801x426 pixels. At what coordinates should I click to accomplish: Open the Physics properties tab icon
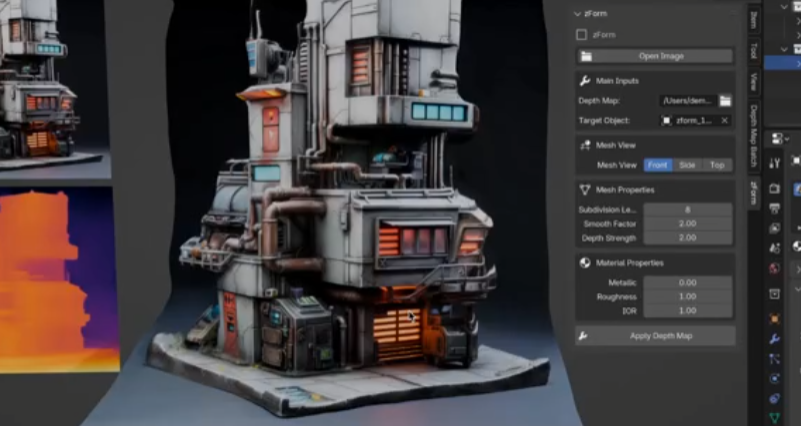[775, 379]
